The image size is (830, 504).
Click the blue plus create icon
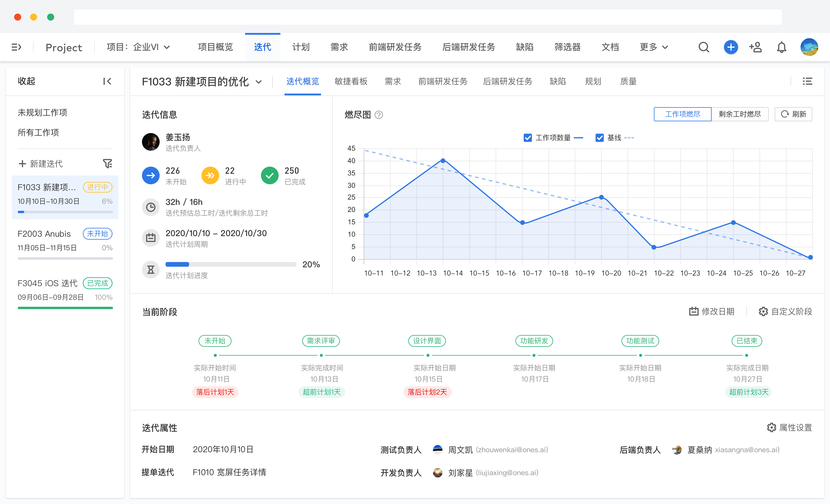click(x=731, y=47)
